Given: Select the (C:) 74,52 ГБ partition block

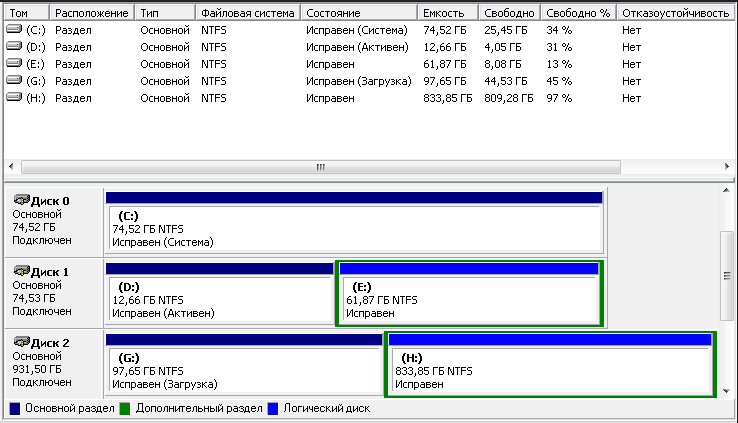Looking at the screenshot, I should click(354, 228).
